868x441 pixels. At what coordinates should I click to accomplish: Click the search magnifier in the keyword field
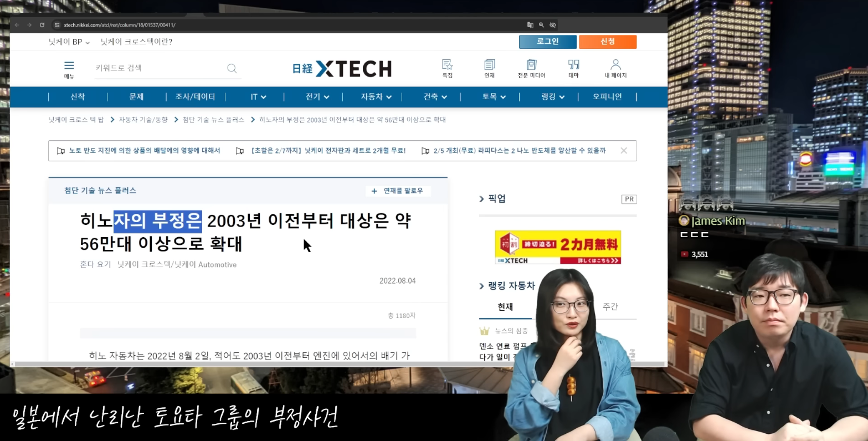coord(232,68)
